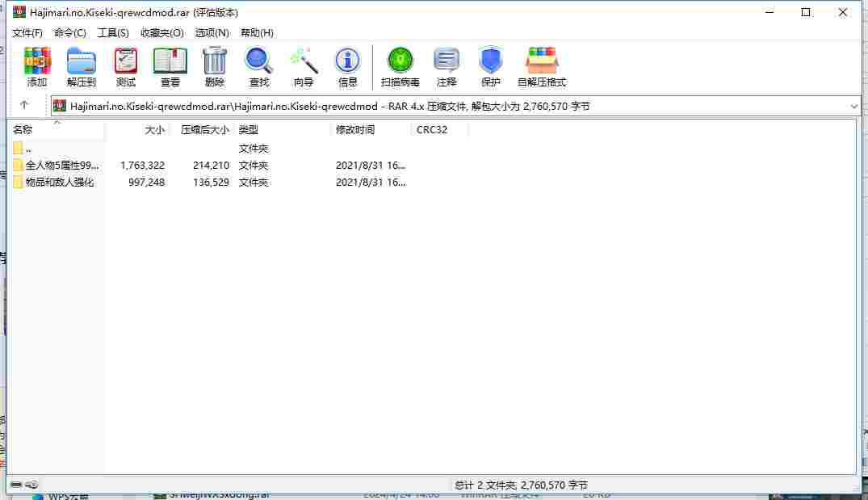
Task: Click the drive icon in status bar
Action: pos(16,485)
